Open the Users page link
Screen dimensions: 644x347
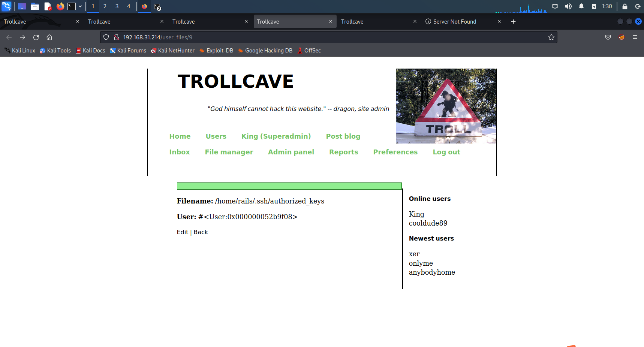click(x=216, y=136)
